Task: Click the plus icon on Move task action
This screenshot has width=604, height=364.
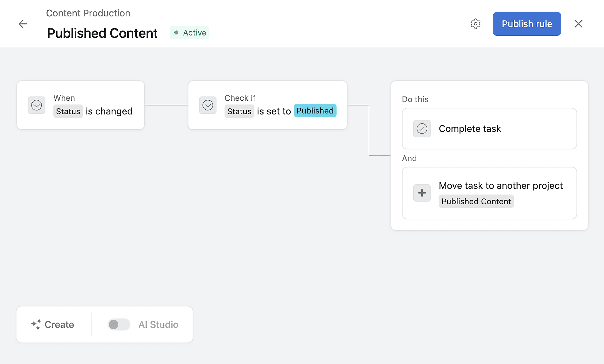Action: coord(422,193)
